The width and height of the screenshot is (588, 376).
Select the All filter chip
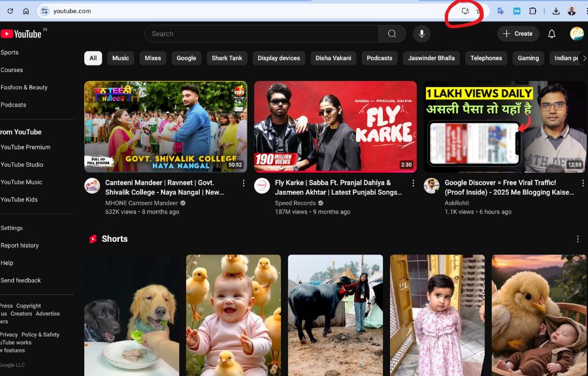[x=93, y=58]
